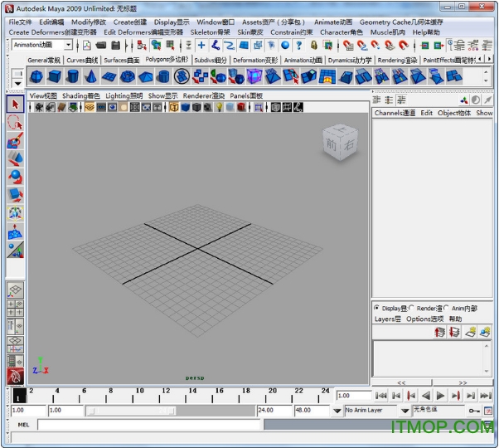Create a polygon plane from shelf
The height and width of the screenshot is (448, 499).
pos(109,76)
